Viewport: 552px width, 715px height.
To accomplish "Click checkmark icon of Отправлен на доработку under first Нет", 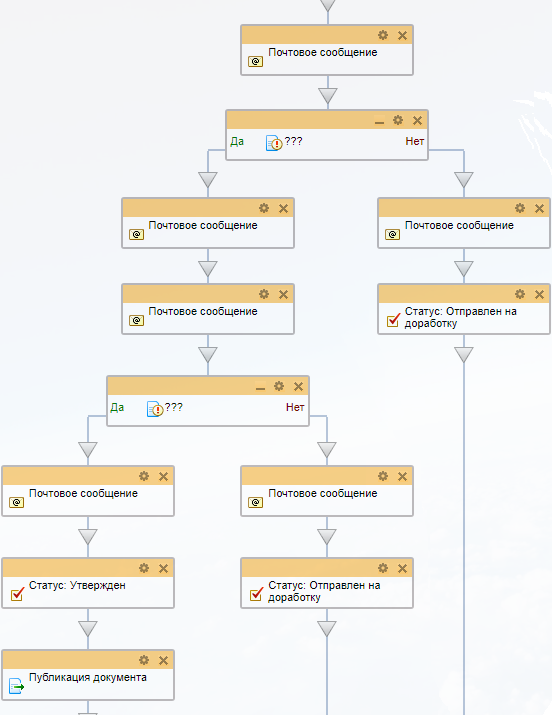I will pos(394,319).
